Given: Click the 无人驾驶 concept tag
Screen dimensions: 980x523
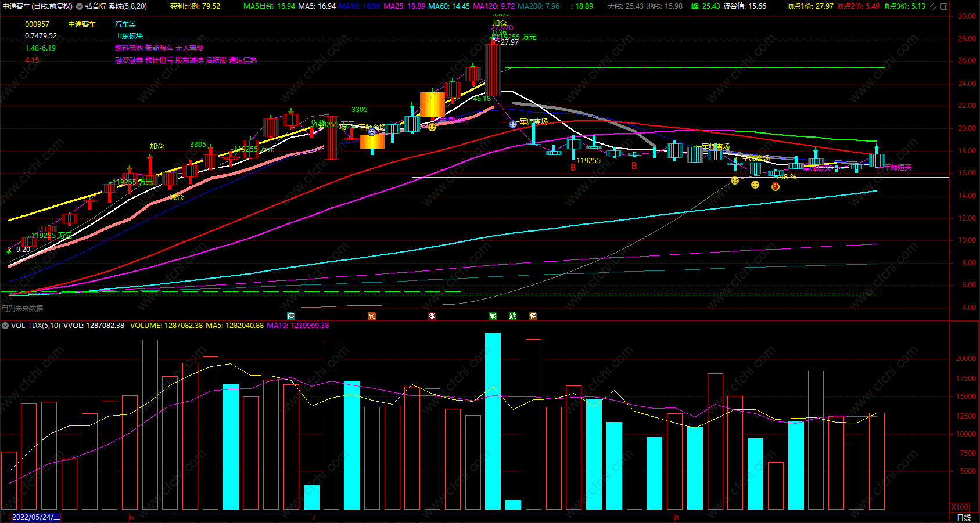Looking at the screenshot, I should pyautogui.click(x=189, y=48).
